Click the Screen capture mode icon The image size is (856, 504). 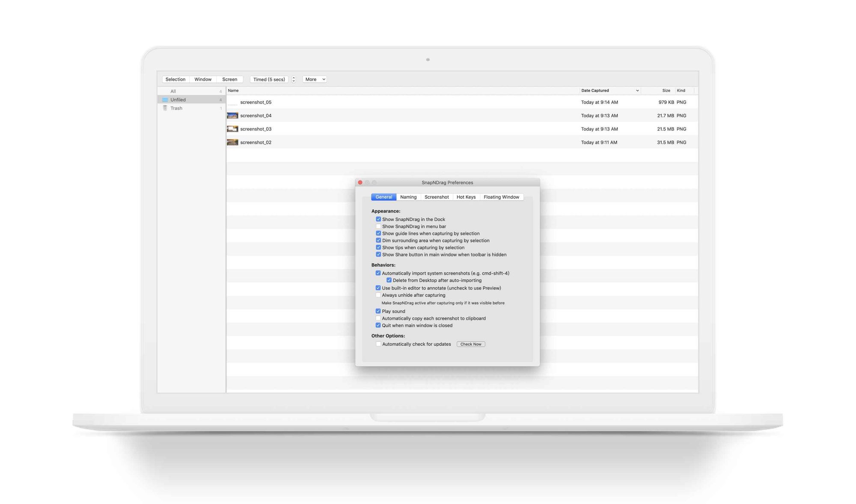[229, 79]
